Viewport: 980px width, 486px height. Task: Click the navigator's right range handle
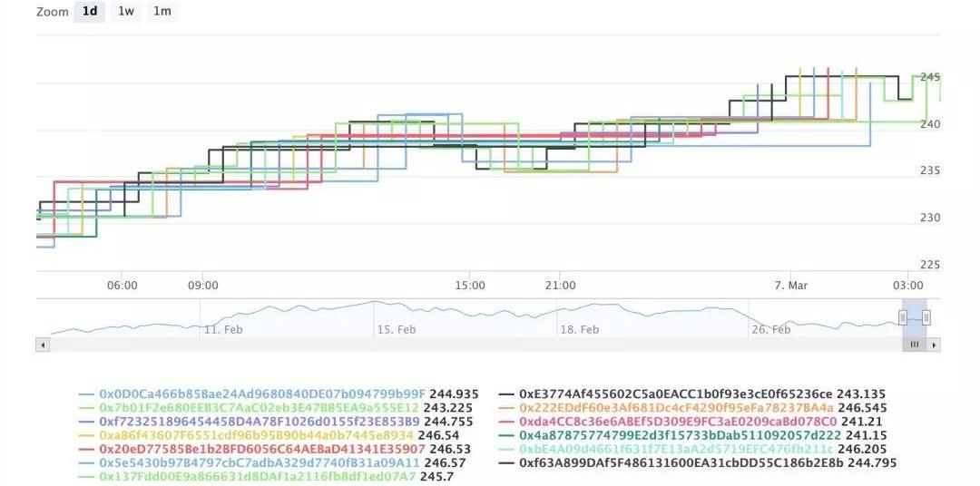pyautogui.click(x=926, y=316)
